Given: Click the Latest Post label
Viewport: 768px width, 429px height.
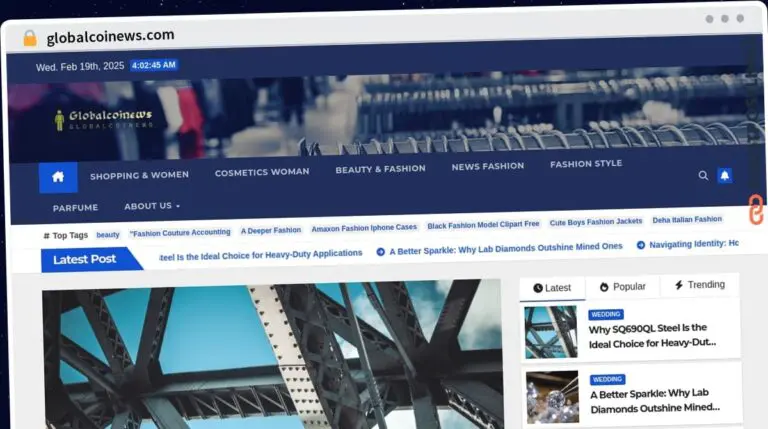Looking at the screenshot, I should [85, 259].
